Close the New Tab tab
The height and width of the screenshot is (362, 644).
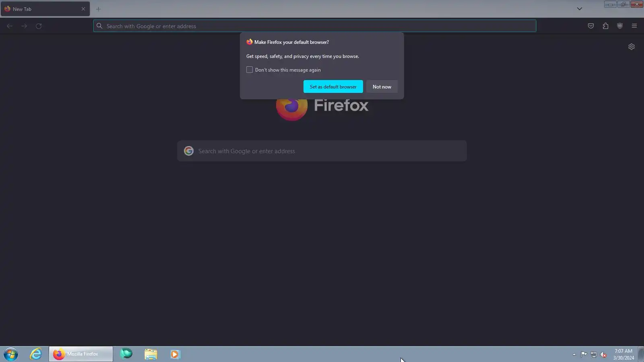pos(83,9)
